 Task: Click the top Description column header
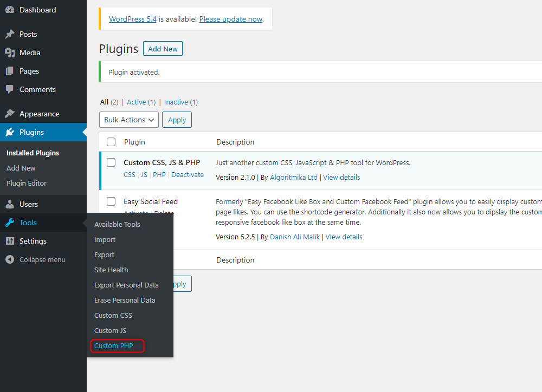[235, 142]
